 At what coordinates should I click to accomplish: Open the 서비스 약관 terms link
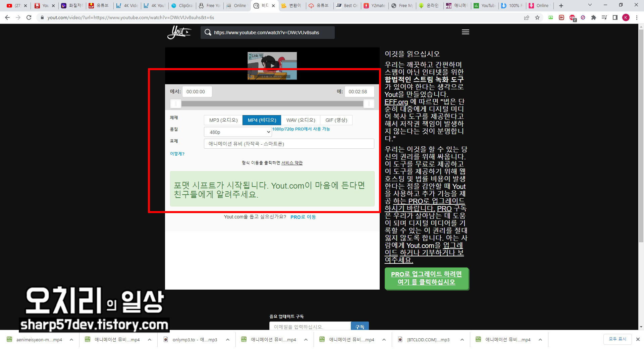(292, 163)
